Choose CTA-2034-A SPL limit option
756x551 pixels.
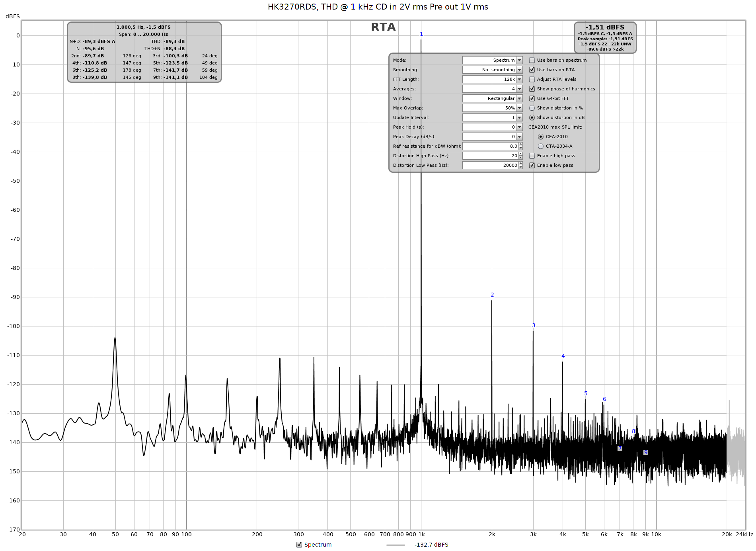(x=541, y=146)
